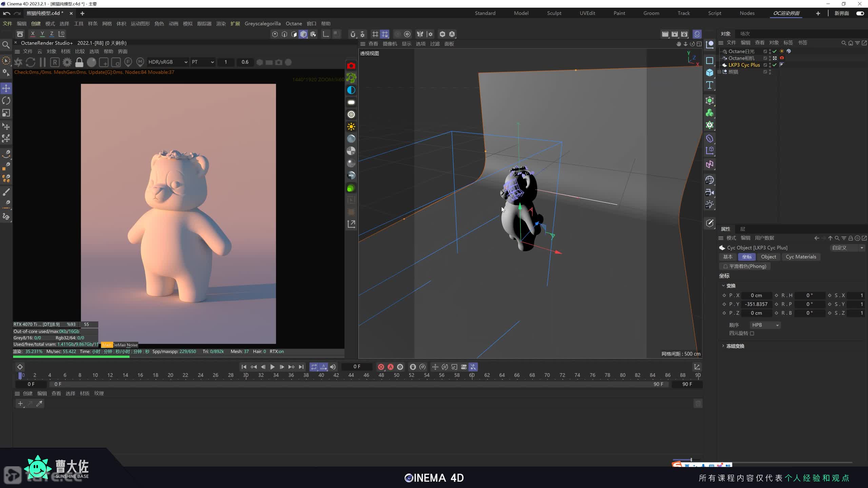This screenshot has width=868, height=488.
Task: Click the Object tab in attributes
Action: coord(768,257)
